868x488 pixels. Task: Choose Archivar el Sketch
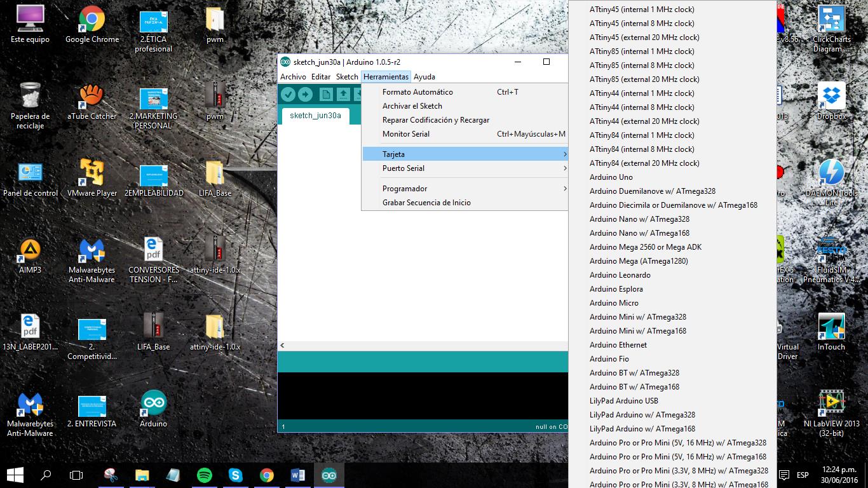click(x=465, y=106)
